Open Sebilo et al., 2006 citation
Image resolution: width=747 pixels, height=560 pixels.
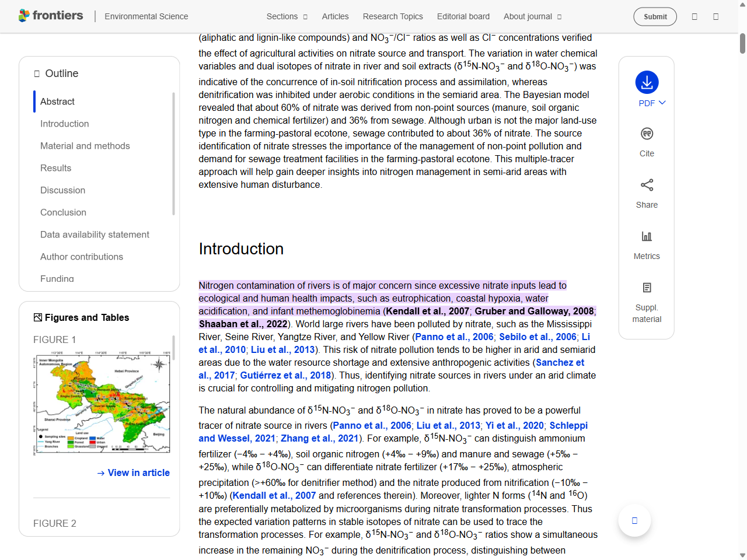point(537,337)
